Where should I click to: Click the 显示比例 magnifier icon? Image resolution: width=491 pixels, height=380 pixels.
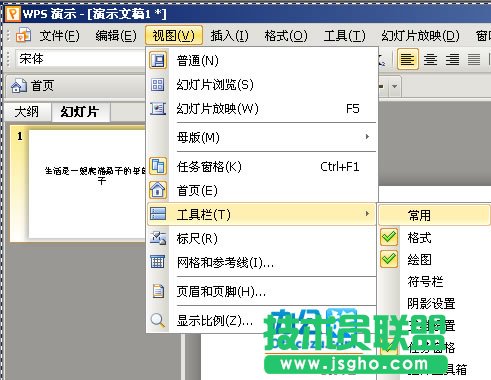pos(158,320)
